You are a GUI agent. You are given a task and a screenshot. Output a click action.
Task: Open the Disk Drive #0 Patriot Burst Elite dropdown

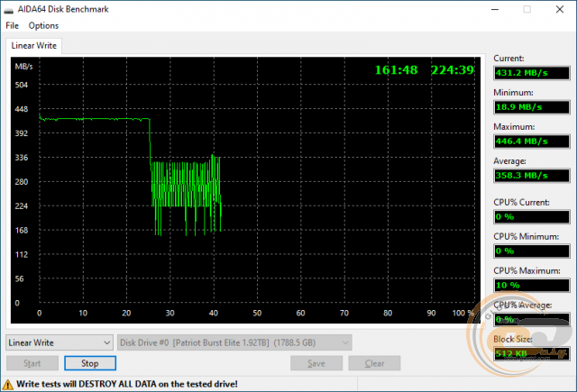(x=234, y=342)
